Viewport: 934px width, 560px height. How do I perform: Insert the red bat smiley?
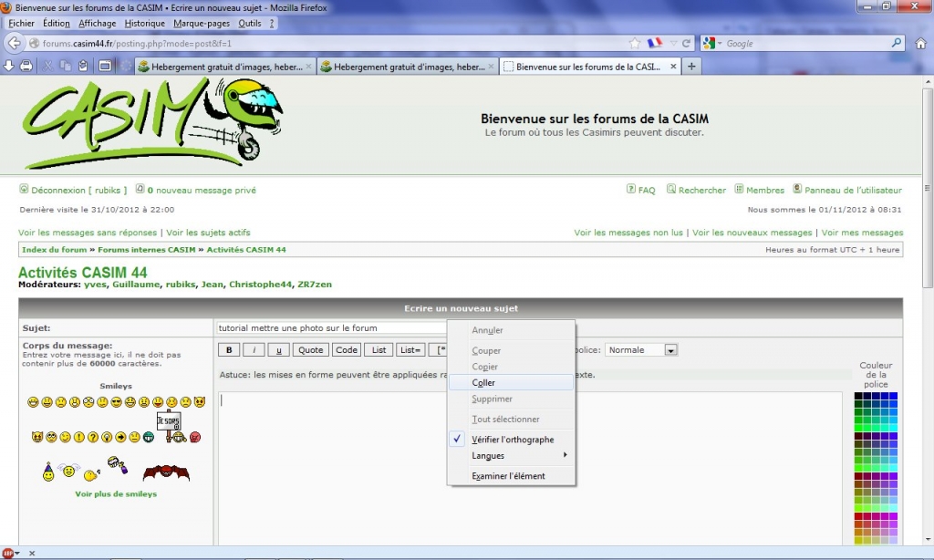[166, 472]
